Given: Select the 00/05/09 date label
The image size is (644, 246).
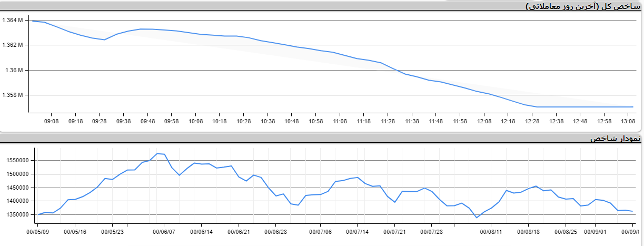Looking at the screenshot, I should click(38, 231).
